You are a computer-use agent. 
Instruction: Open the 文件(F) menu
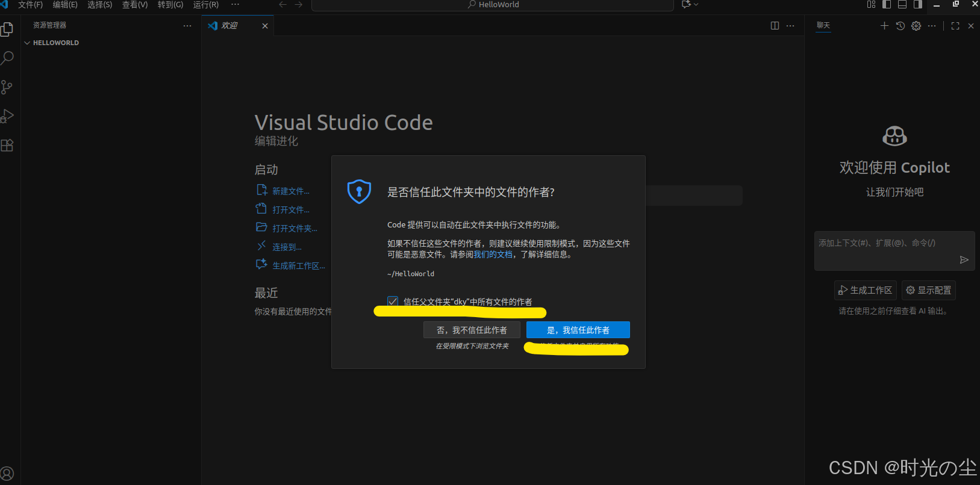point(30,4)
